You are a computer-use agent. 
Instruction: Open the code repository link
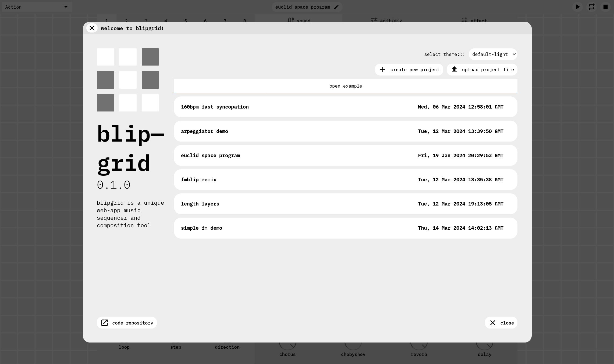click(x=127, y=323)
